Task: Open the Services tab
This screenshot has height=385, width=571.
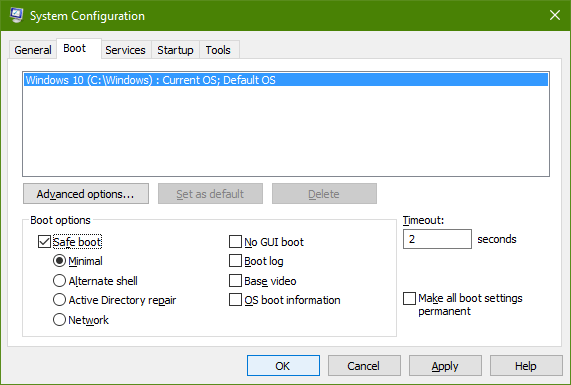Action: (x=125, y=50)
